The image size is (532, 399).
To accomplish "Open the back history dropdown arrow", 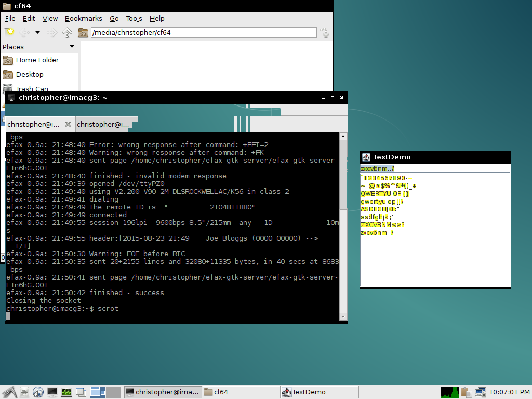I will 37,32.
